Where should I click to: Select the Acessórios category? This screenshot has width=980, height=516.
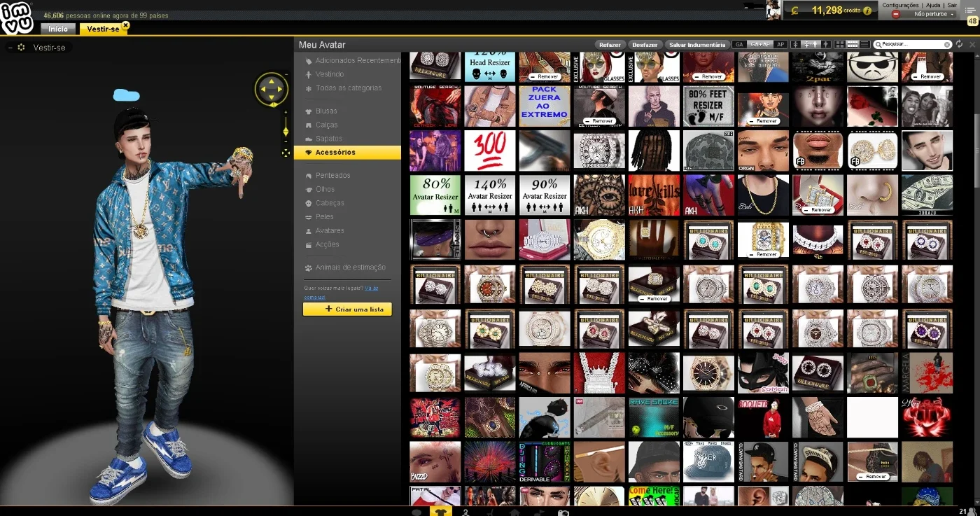[x=348, y=153]
